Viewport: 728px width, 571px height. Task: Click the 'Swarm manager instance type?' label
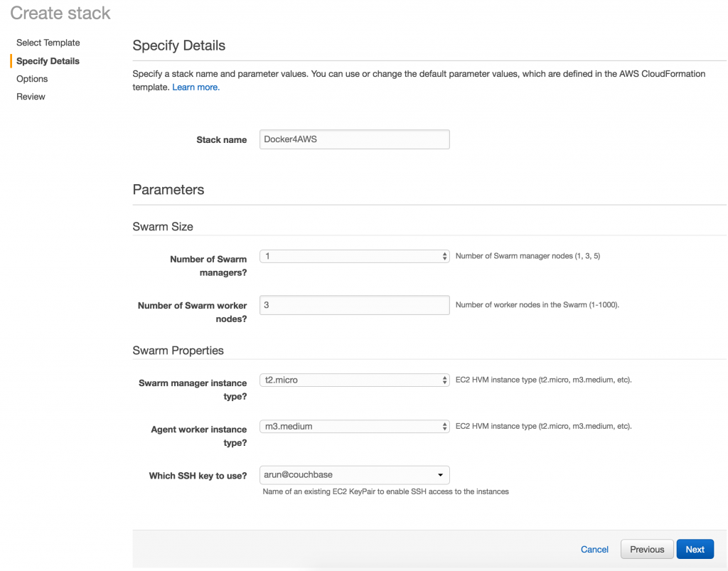pos(193,390)
